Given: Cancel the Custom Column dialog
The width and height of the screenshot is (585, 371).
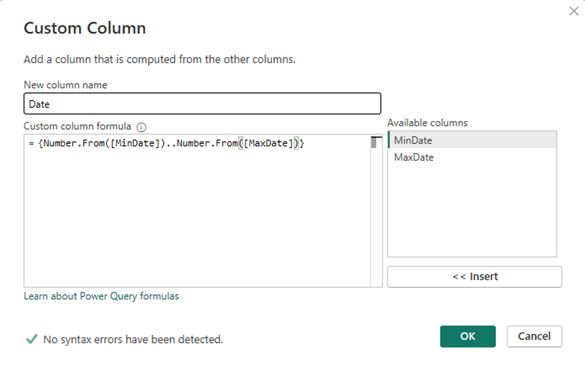Looking at the screenshot, I should pyautogui.click(x=534, y=336).
